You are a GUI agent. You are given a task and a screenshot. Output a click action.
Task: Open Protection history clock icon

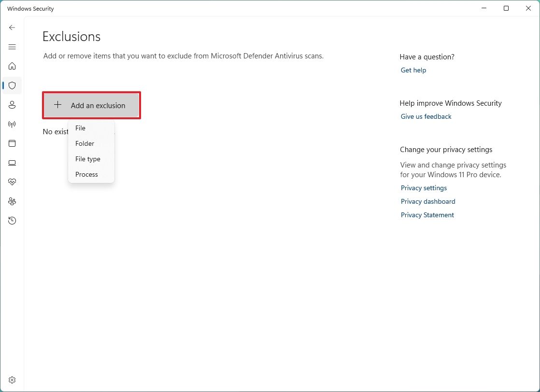point(12,221)
